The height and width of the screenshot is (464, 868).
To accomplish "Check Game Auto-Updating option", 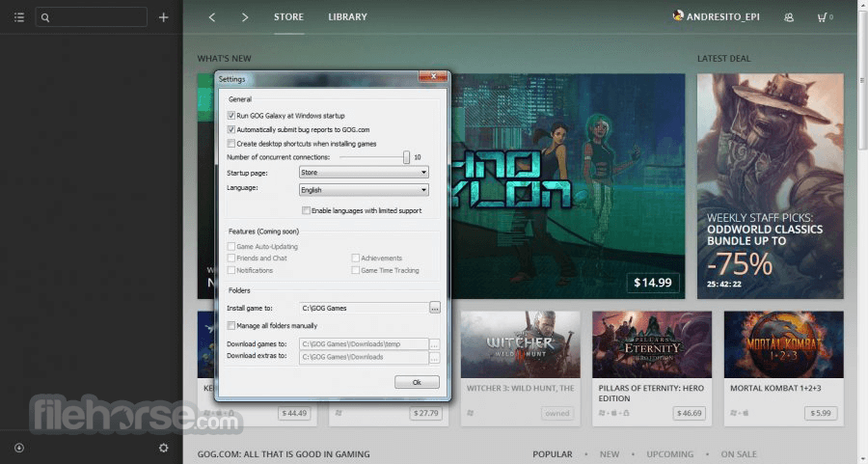I will [x=231, y=246].
